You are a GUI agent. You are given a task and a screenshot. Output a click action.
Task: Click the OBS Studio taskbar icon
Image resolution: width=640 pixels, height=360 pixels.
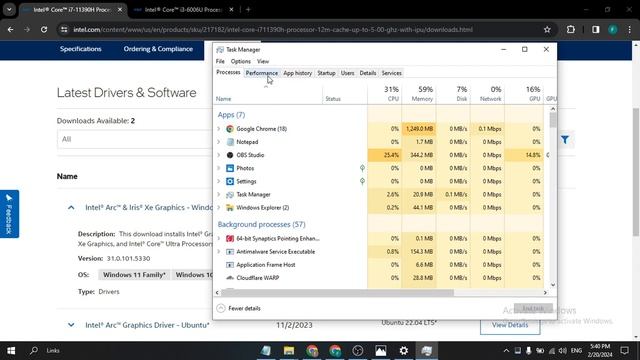(358, 351)
